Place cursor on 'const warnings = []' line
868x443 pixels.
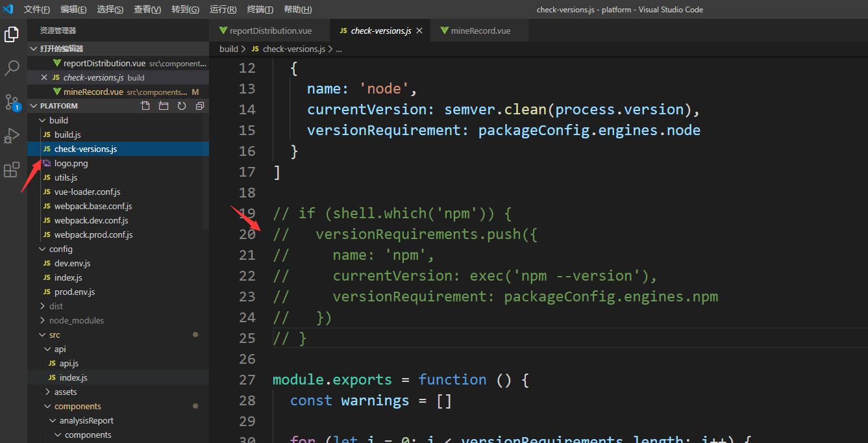371,400
